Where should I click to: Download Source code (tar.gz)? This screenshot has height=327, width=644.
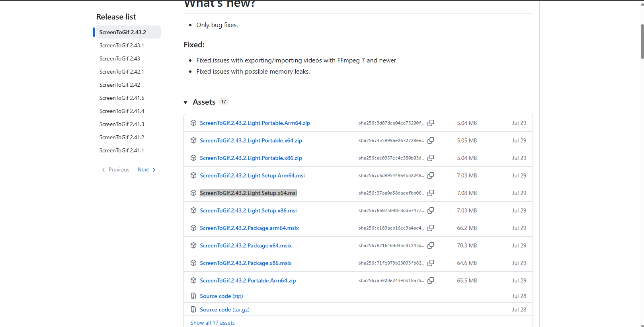[224, 309]
